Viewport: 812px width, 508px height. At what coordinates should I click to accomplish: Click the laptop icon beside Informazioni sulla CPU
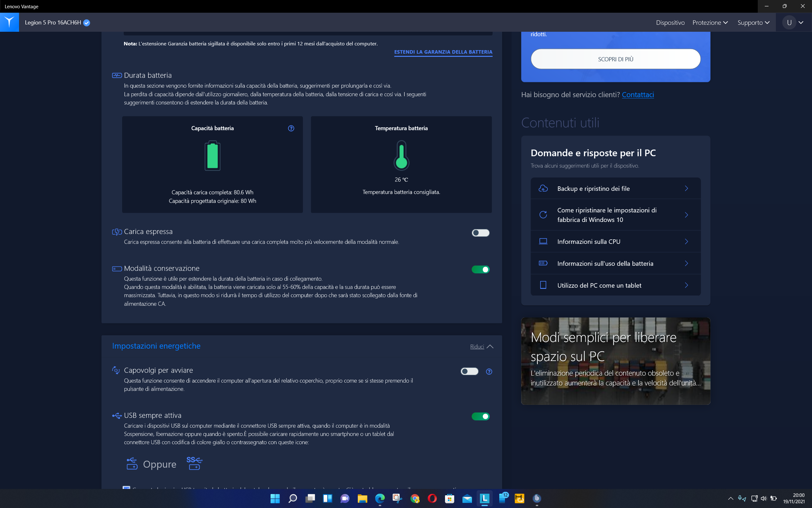pyautogui.click(x=543, y=241)
